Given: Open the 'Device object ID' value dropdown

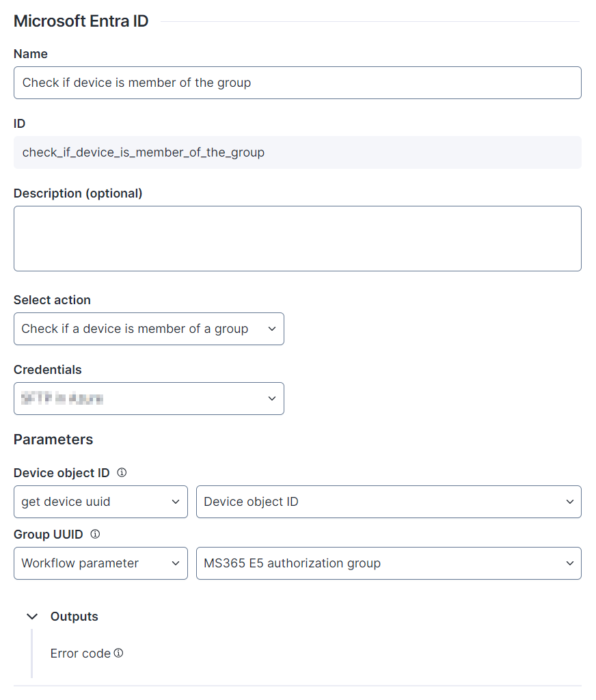Looking at the screenshot, I should tap(388, 502).
